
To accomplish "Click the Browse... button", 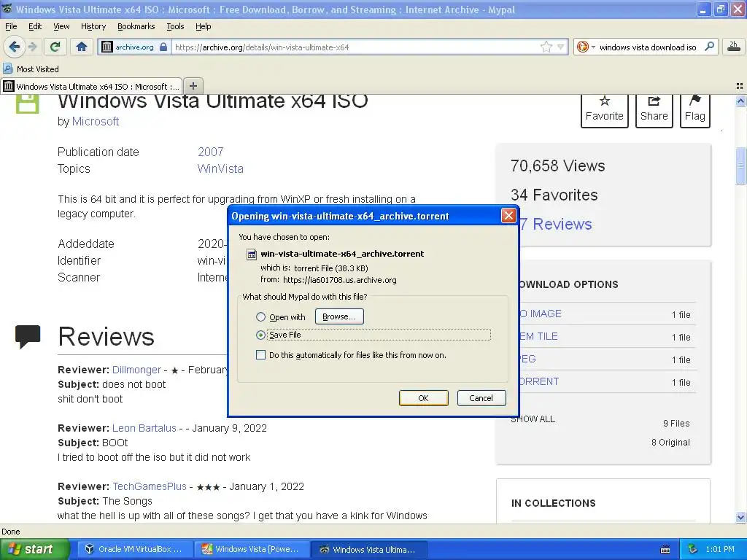I will click(339, 316).
